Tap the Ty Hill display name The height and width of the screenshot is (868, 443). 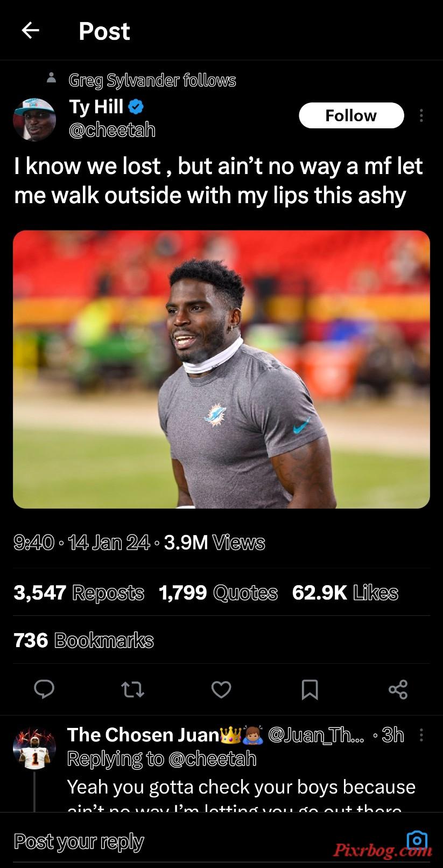click(x=96, y=106)
